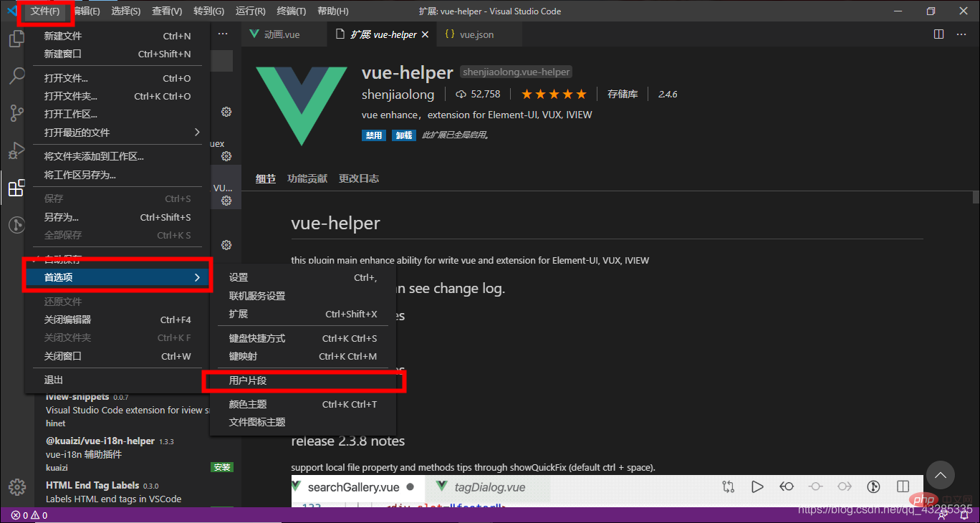Click the extension page vertical scrollbar

tap(976, 198)
